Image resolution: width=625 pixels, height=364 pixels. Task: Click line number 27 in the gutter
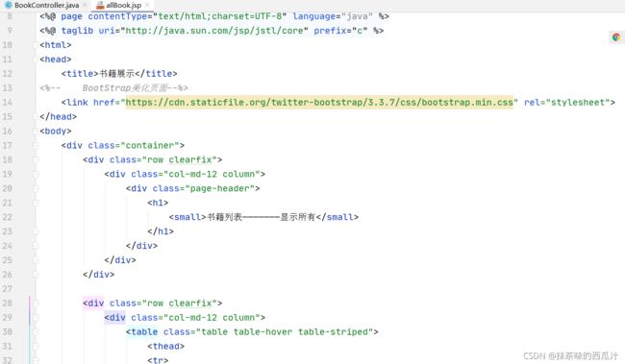tap(7, 289)
